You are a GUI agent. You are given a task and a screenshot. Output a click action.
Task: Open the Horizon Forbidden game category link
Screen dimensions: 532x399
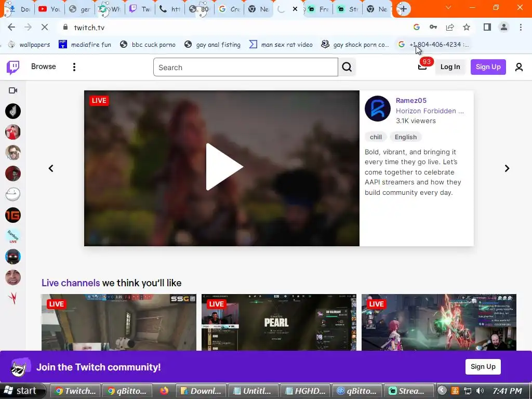click(430, 111)
